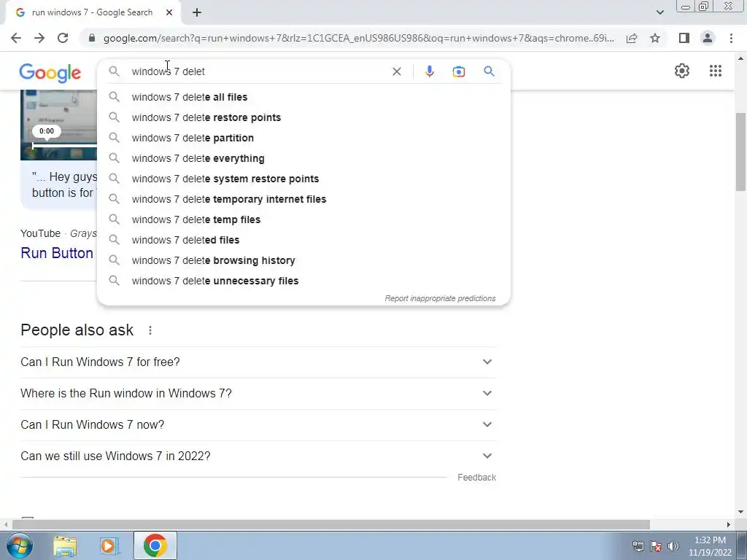Open Chrome profile avatar menu

click(708, 38)
